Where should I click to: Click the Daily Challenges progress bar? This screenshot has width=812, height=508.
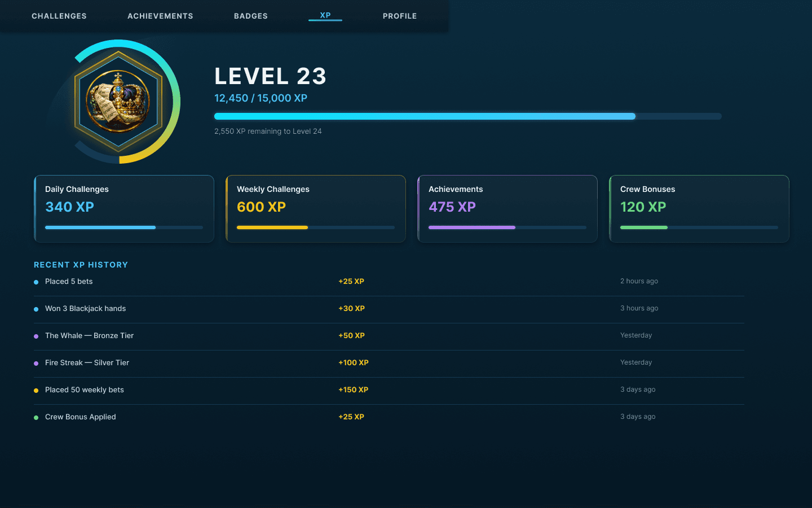click(124, 227)
